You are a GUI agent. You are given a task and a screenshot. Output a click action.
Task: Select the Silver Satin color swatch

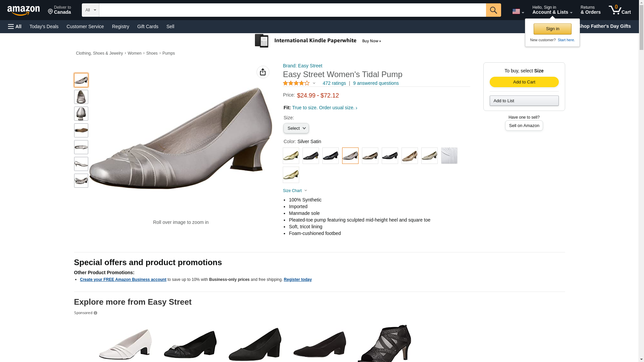pyautogui.click(x=350, y=156)
